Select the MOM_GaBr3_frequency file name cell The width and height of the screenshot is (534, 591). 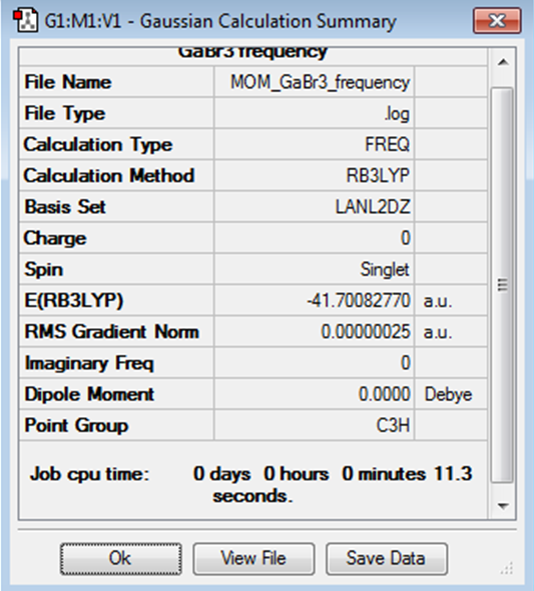coord(314,82)
